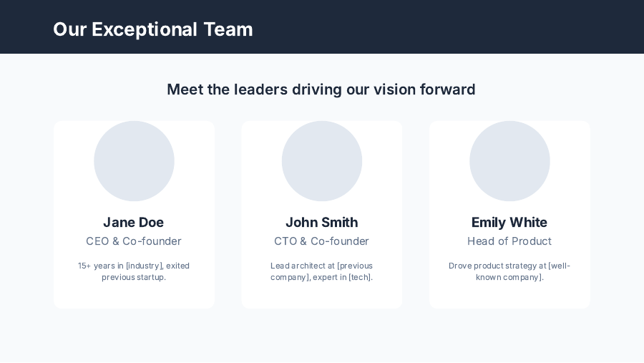Select the "CEO & Co-founder" role text
This screenshot has width=644, height=363.
click(134, 241)
